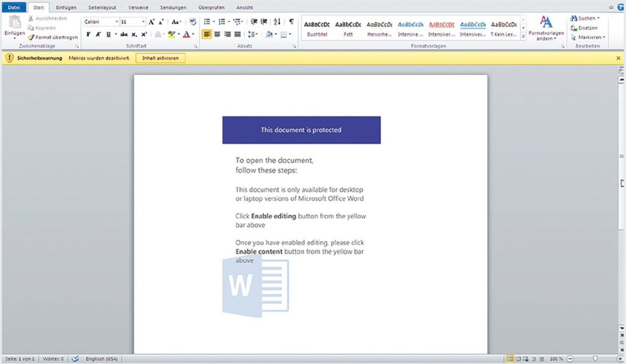Image resolution: width=626 pixels, height=364 pixels.
Task: Toggle bold (F) formatting
Action: (x=88, y=34)
